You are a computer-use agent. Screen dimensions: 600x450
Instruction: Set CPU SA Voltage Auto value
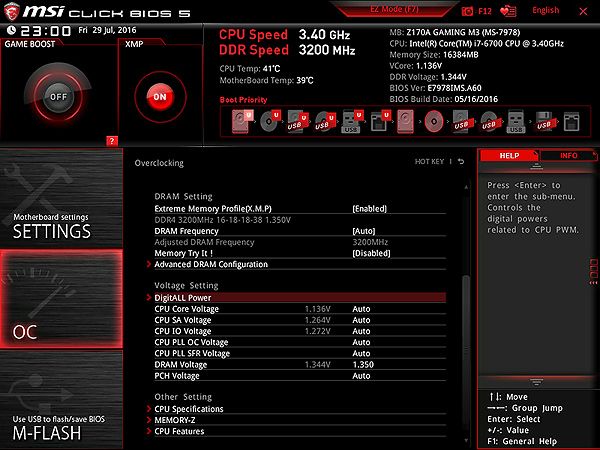pyautogui.click(x=361, y=320)
